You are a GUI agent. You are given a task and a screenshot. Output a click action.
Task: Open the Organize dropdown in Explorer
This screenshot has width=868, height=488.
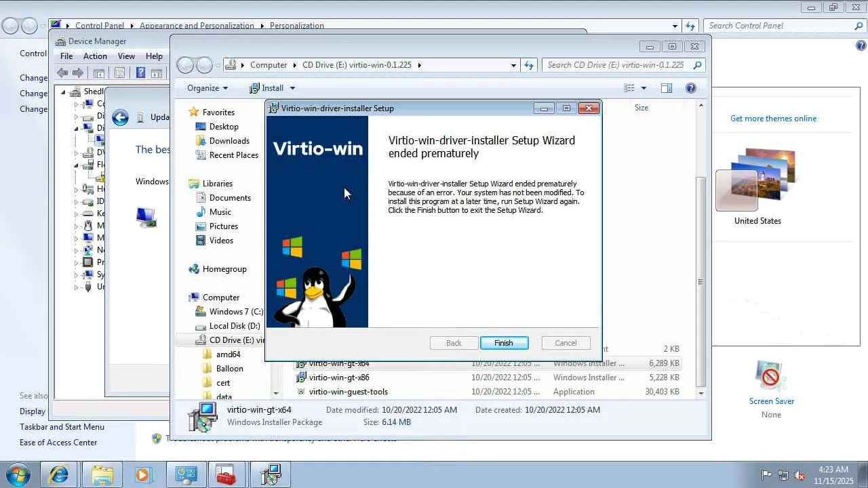pyautogui.click(x=208, y=88)
